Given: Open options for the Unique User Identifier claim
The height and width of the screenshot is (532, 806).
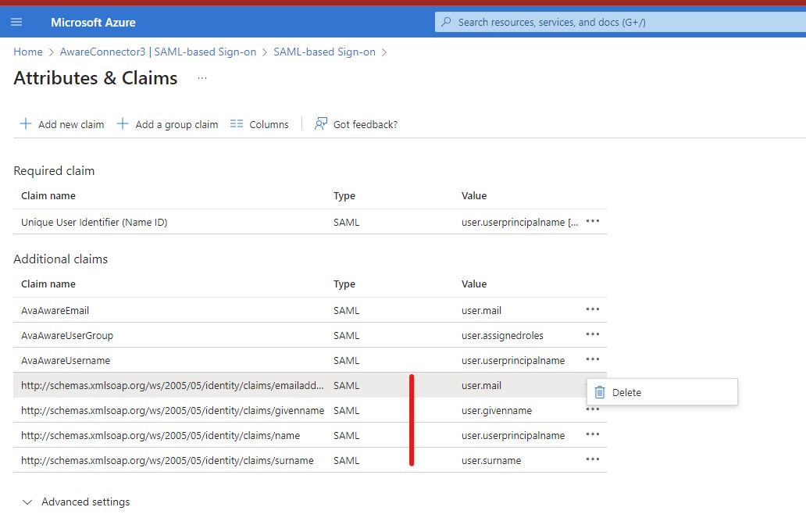Looking at the screenshot, I should pos(593,221).
